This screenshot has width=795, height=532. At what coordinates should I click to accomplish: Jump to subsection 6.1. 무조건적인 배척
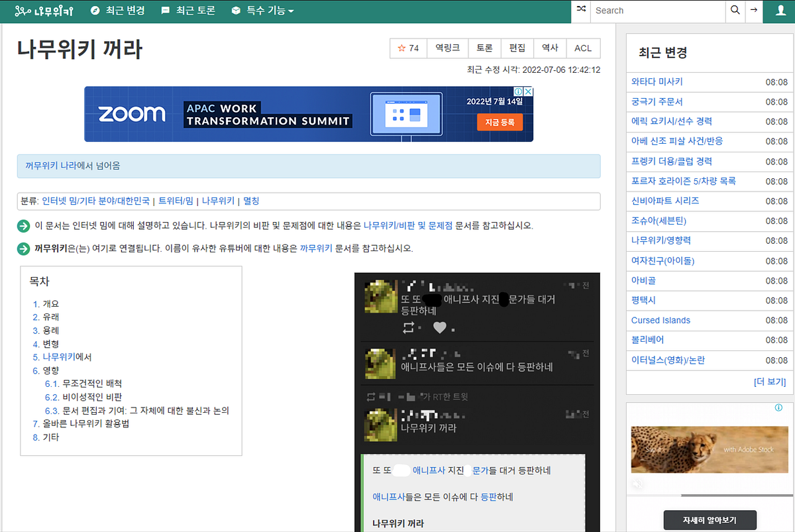pyautogui.click(x=83, y=384)
